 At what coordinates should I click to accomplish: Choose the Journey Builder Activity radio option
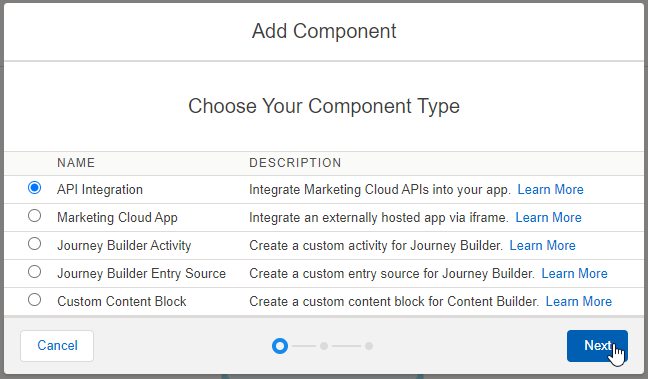(34, 244)
